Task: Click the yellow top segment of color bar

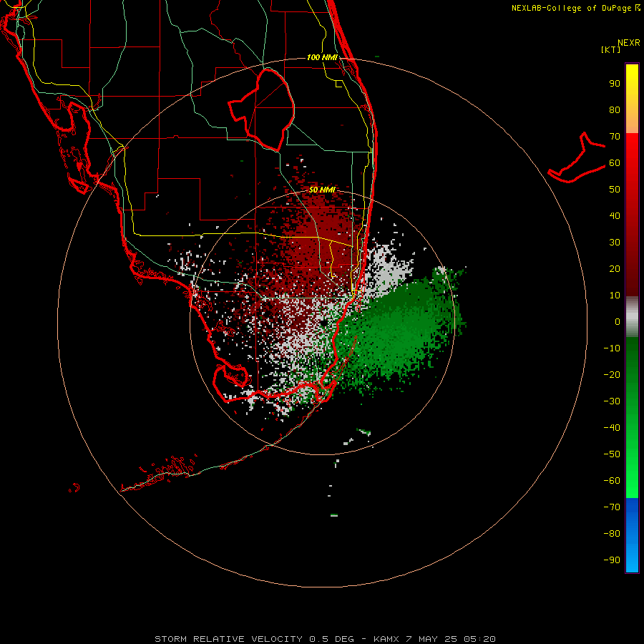Action: (x=632, y=99)
